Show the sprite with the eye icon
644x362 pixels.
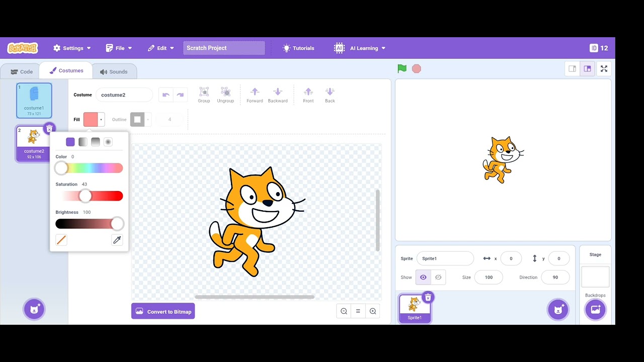point(423,278)
